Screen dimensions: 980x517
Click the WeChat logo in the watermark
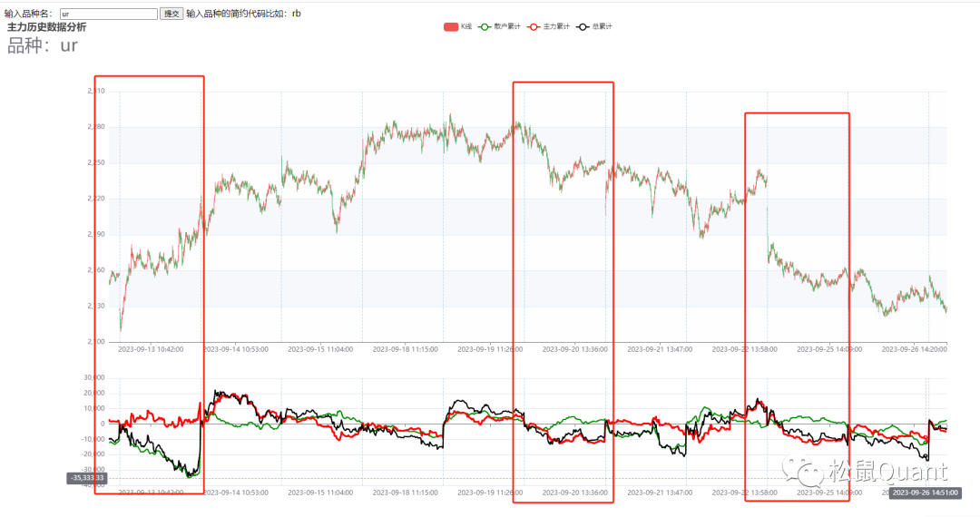pos(804,471)
